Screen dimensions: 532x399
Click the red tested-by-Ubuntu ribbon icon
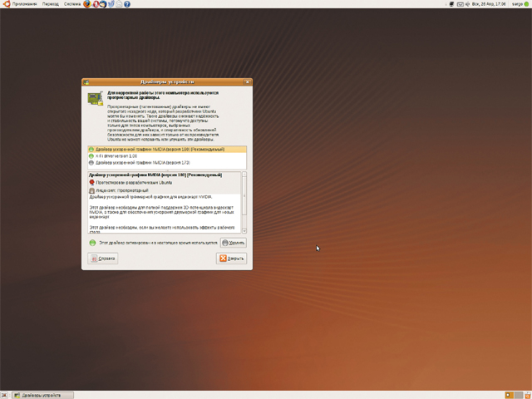coord(91,183)
